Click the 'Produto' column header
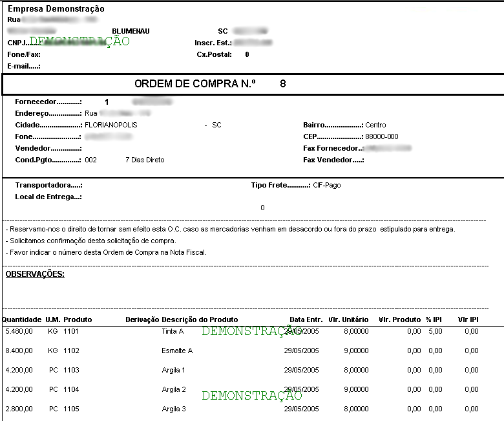 [78, 319]
